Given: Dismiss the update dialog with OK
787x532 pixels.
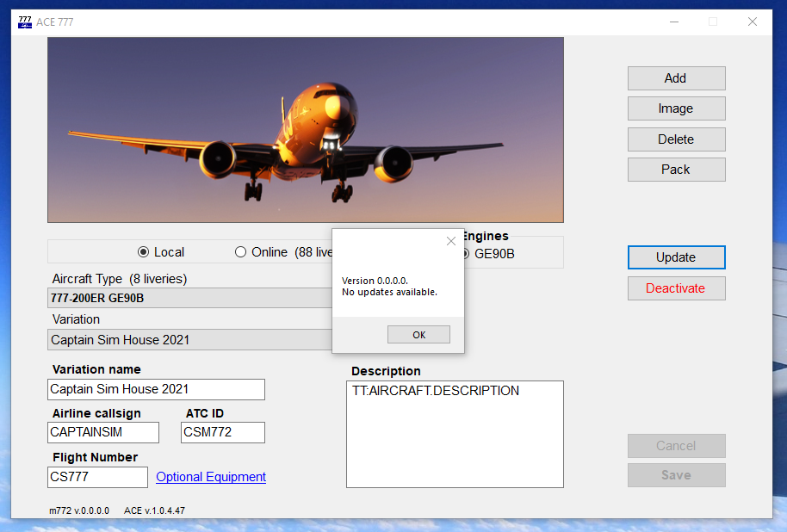Looking at the screenshot, I should click(x=418, y=334).
